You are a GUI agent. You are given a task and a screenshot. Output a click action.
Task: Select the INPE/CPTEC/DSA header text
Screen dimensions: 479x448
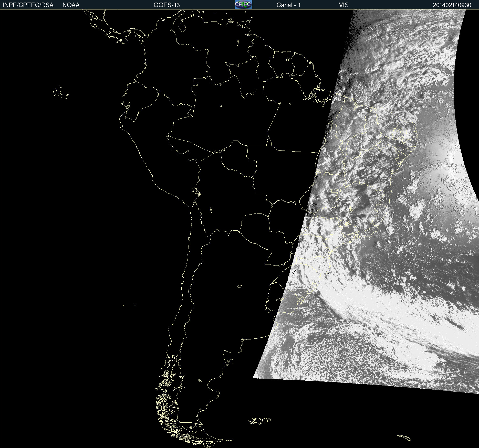(28, 5)
